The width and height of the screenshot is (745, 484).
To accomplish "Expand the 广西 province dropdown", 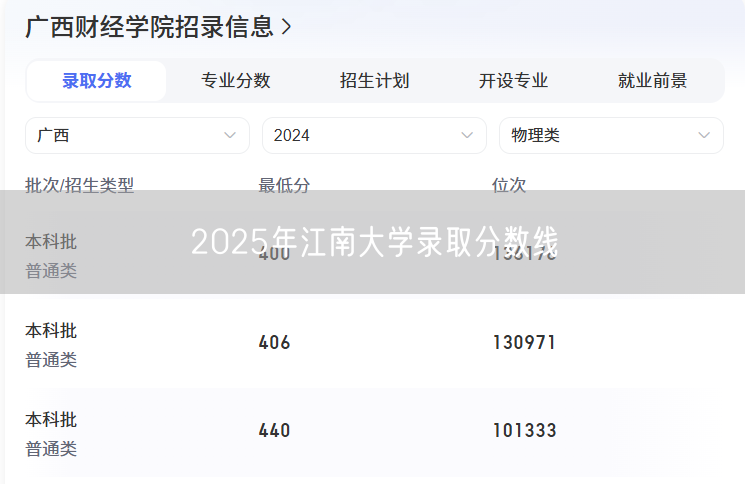I will (137, 135).
